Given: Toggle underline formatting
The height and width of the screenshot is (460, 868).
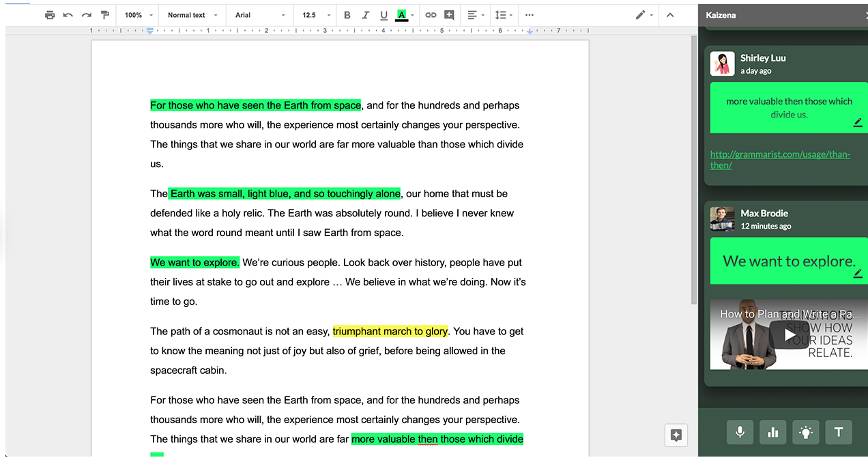Looking at the screenshot, I should 384,15.
